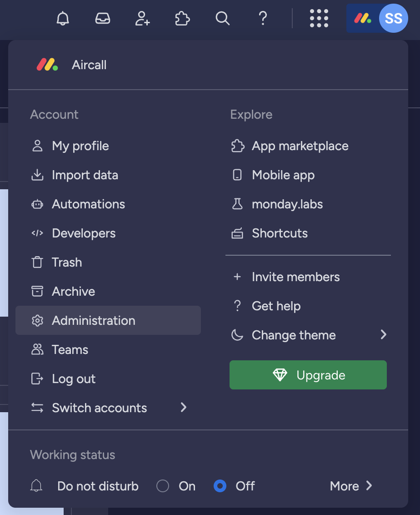
Task: Click Invite members link text
Action: coord(295,277)
